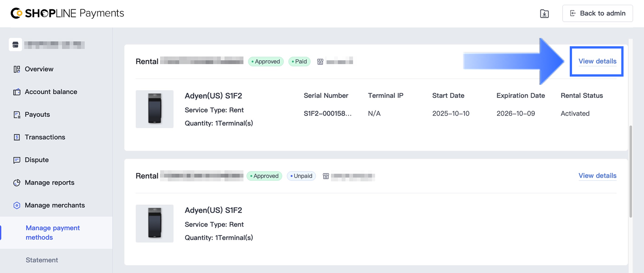The height and width of the screenshot is (273, 644).
Task: Click the store icon in sidebar
Action: coord(16,45)
